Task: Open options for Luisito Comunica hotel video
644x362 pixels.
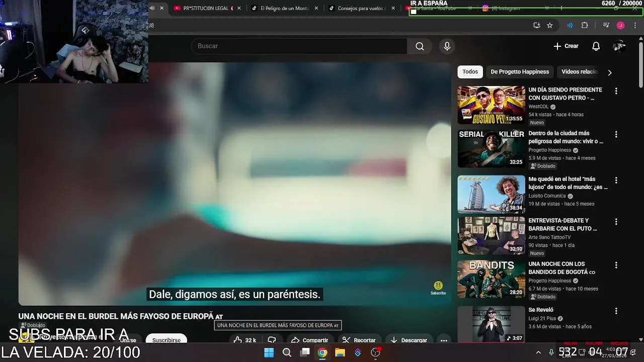Action: click(x=616, y=180)
